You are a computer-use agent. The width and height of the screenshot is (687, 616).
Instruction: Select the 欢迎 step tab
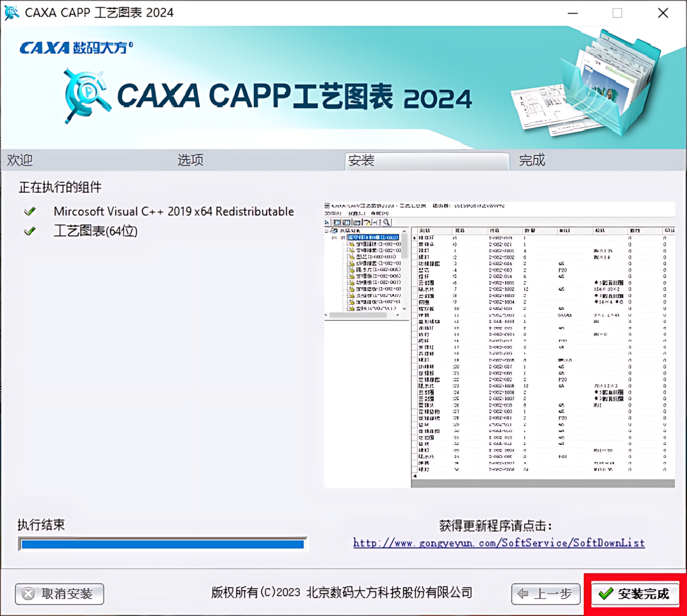[20, 160]
